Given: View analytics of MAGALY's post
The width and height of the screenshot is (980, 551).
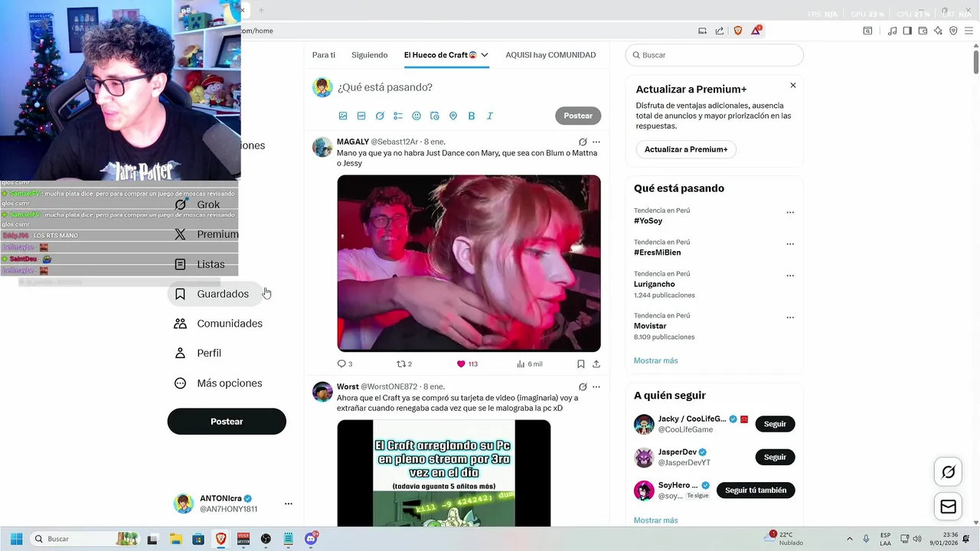Looking at the screenshot, I should click(x=530, y=364).
